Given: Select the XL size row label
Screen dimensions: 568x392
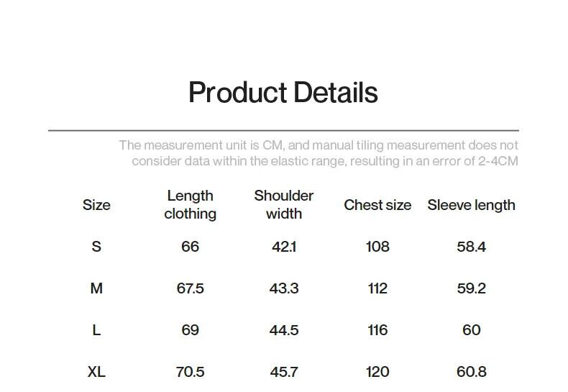Looking at the screenshot, I should click(x=96, y=372).
